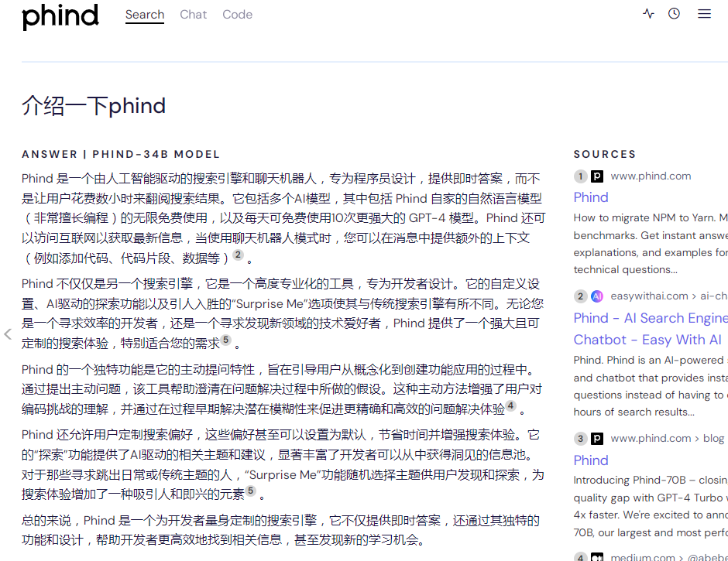Image resolution: width=728 pixels, height=561 pixels.
Task: Click the paragraph starting 总的来说
Action: coord(280,530)
